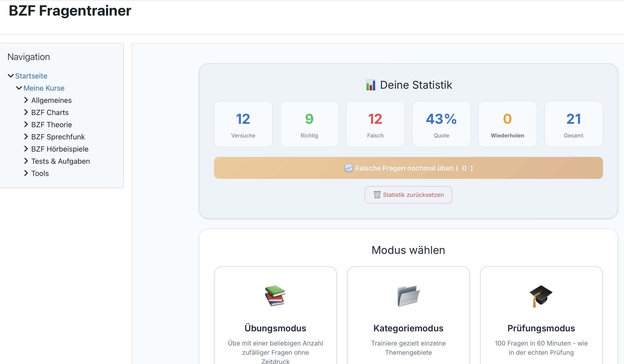Click the graduation cap Prüfungsmodus icon
This screenshot has height=364, width=624.
coord(541,296)
